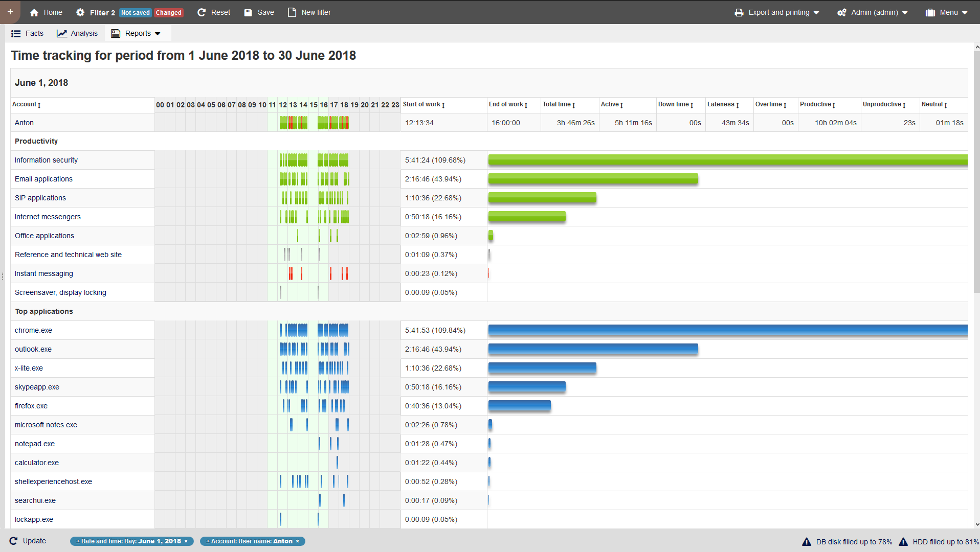Click the DB disk warning triangle icon
Viewport: 980px width, 552px height.
(x=807, y=542)
